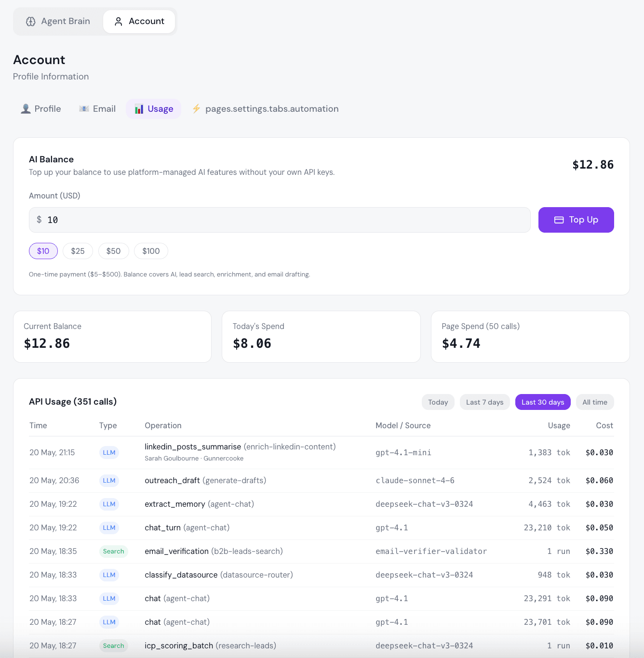Click Sarah Goulbourne · Gunnercooke subtext
This screenshot has width=644, height=658.
(194, 459)
